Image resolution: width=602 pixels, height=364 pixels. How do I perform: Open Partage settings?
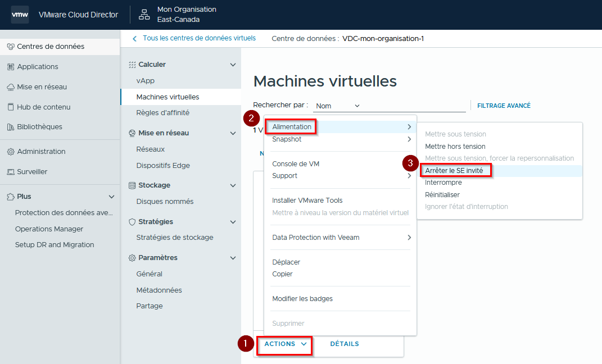(x=150, y=306)
